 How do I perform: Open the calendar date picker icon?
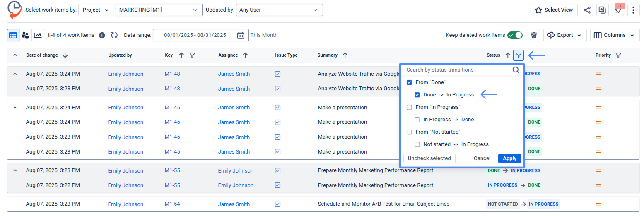pyautogui.click(x=241, y=35)
